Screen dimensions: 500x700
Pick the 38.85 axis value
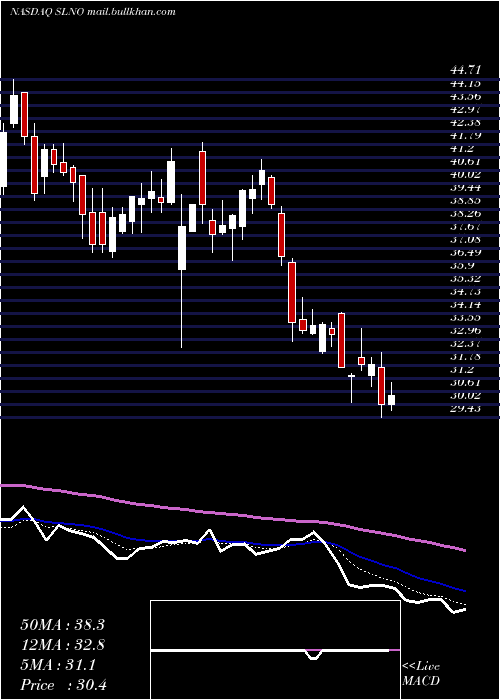coord(465,200)
